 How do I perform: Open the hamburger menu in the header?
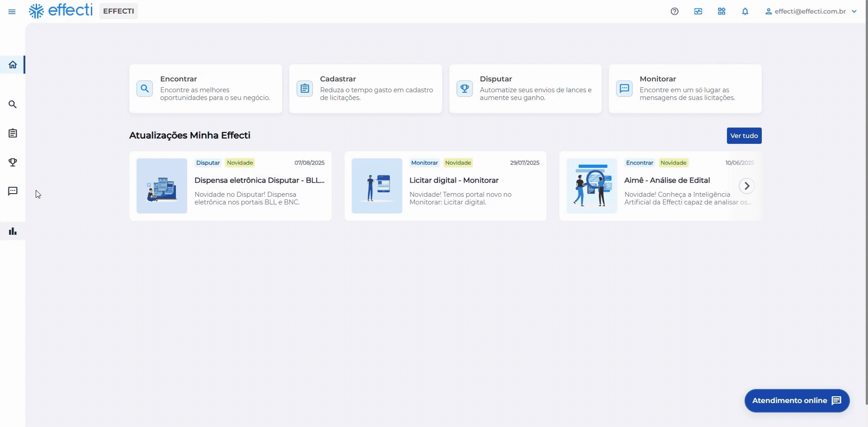pos(12,12)
